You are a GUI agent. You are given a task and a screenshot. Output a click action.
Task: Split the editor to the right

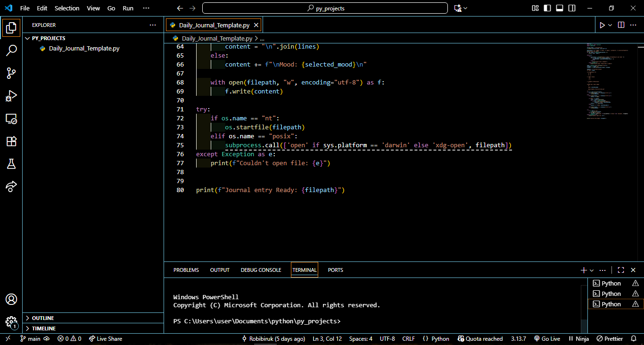point(621,25)
